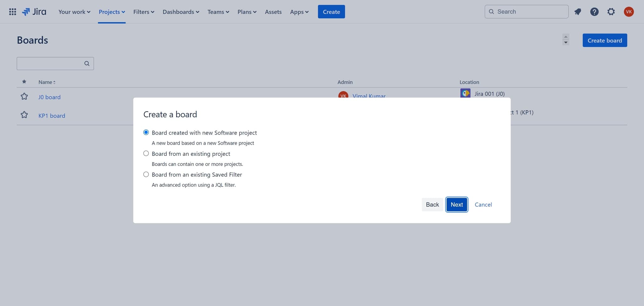Open the app switcher grid icon
The image size is (644, 306).
coord(13,12)
